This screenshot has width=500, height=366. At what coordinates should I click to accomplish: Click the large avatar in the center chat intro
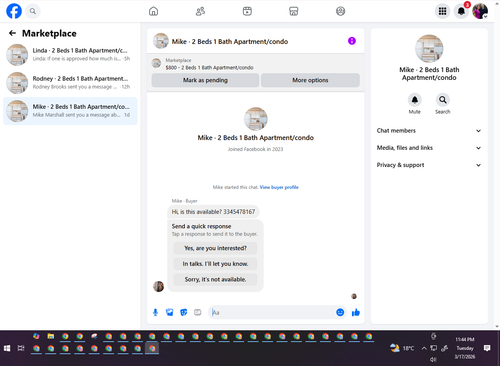click(x=256, y=119)
